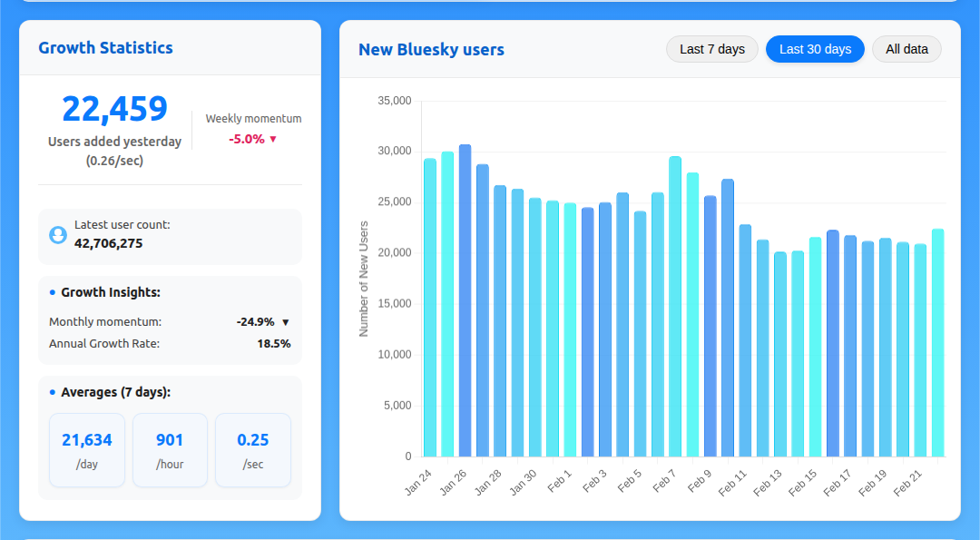Click the blue bullet before Growth Insights
This screenshot has height=540, width=980.
(53, 292)
